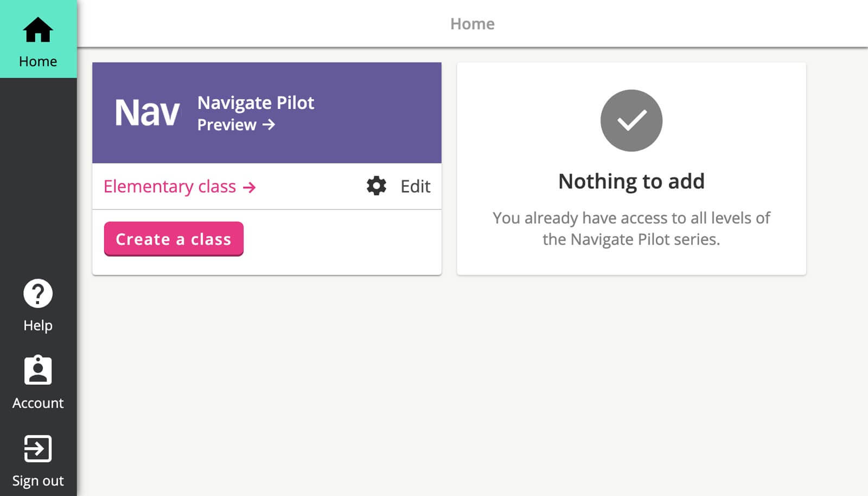Select the Home label in the sidebar
The height and width of the screenshot is (496, 868).
(38, 61)
